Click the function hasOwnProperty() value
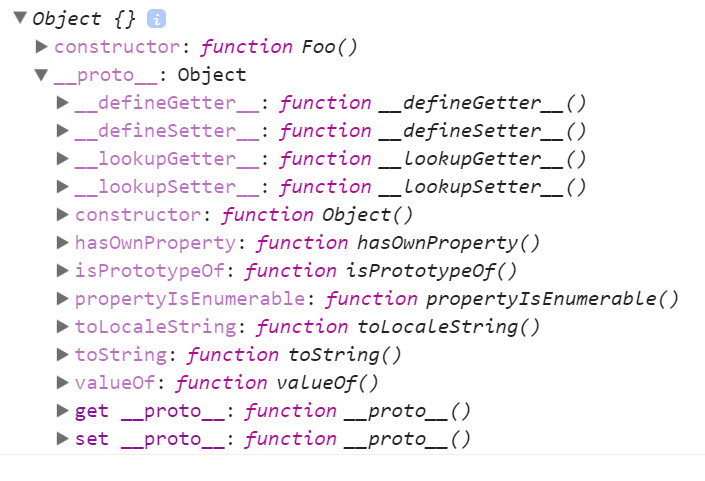Screen dimensions: 705x481 pos(398,243)
